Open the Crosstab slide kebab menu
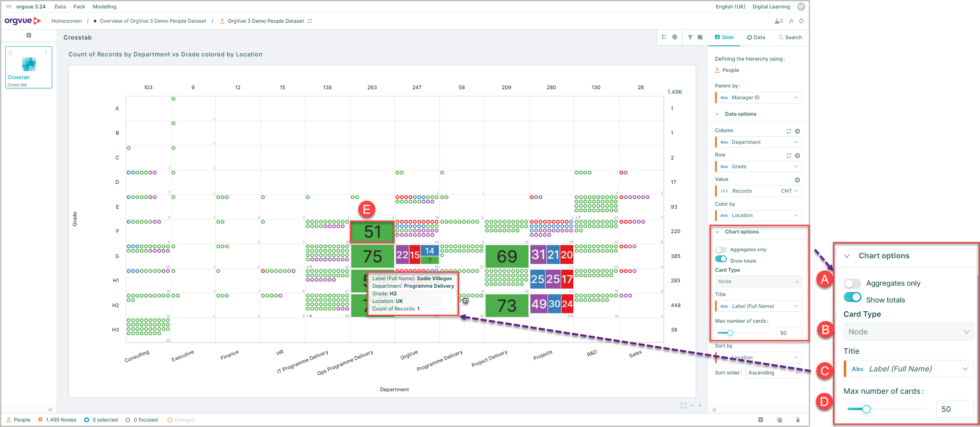Screen dimensions: 980x427 pos(46,53)
